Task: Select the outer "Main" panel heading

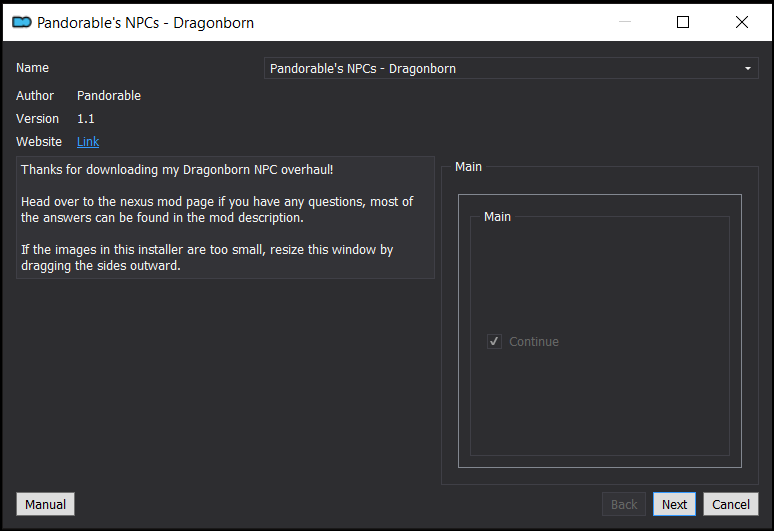Action: [x=468, y=167]
